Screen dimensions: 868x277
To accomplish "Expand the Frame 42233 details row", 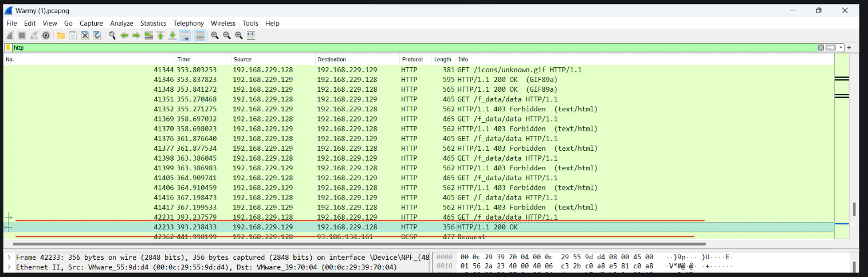I will [7, 258].
